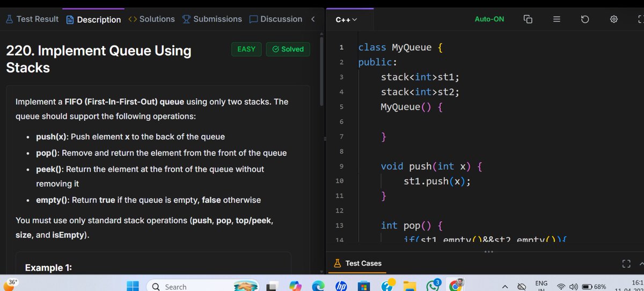Image resolution: width=644 pixels, height=291 pixels.
Task: Open editor settings gear
Action: [x=614, y=19]
